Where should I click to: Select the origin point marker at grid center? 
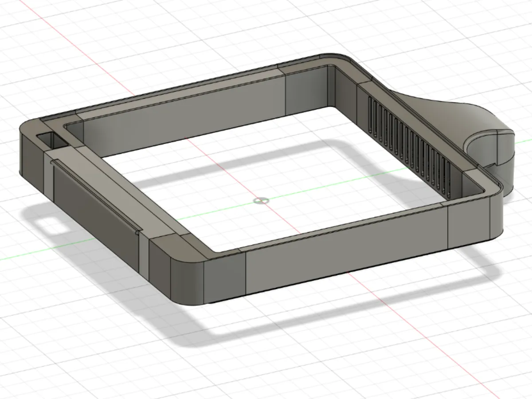tap(261, 201)
